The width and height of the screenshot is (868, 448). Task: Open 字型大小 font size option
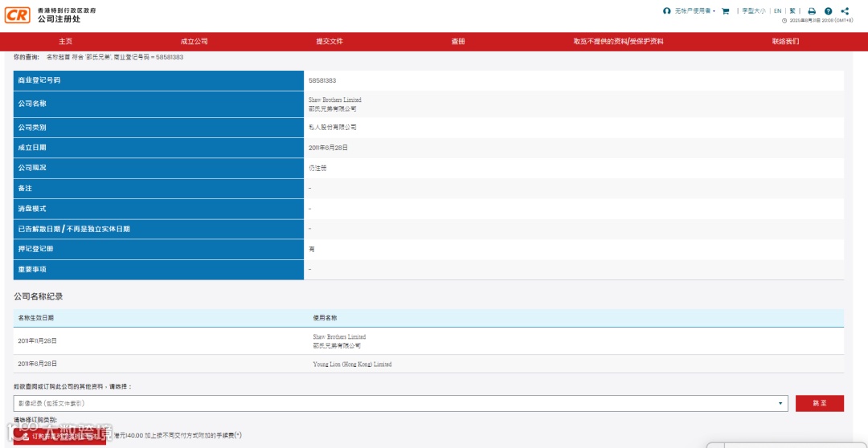[x=754, y=11]
